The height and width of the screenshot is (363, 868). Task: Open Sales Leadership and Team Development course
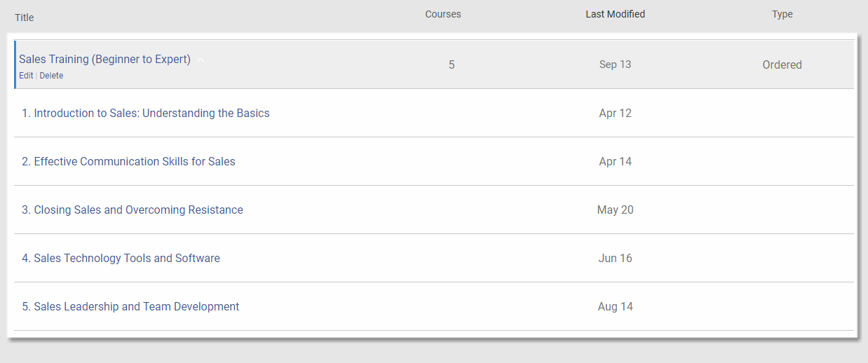(x=130, y=306)
